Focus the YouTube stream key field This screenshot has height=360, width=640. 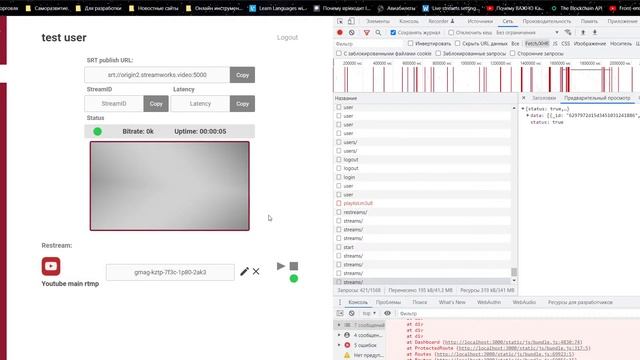170,272
